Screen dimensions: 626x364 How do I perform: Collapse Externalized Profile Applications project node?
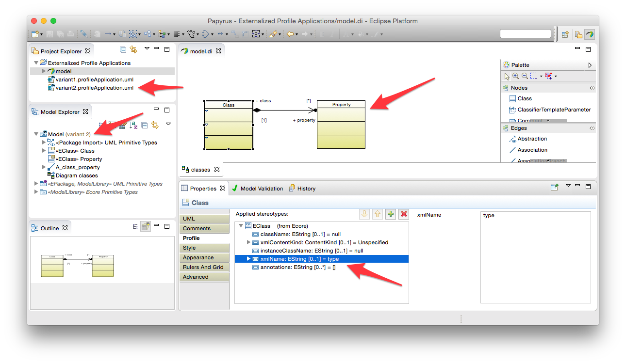(x=36, y=63)
